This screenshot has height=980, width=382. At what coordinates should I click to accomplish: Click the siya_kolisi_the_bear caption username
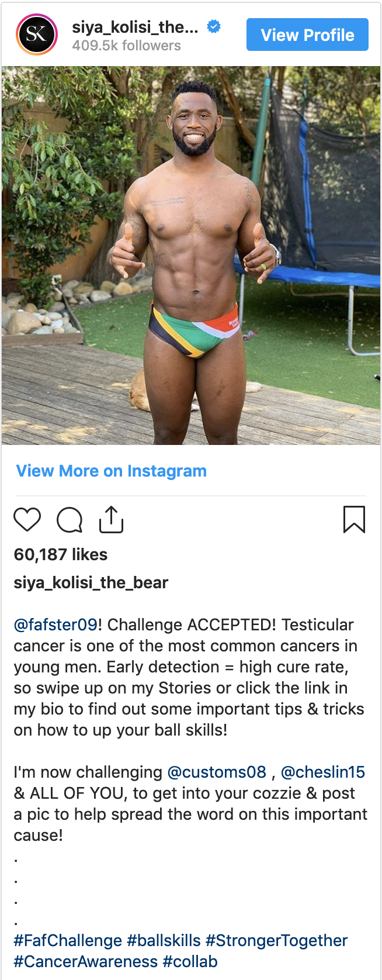pos(91,582)
